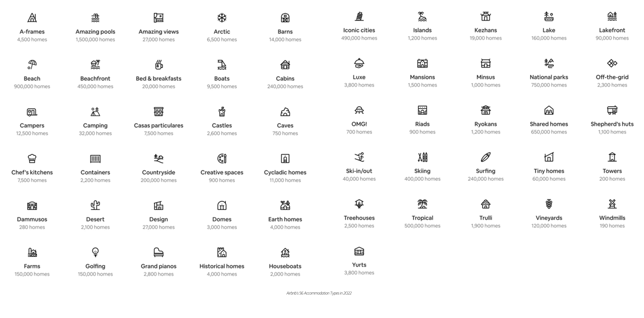
Task: Select the OMG! UFO icon
Action: 359,110
